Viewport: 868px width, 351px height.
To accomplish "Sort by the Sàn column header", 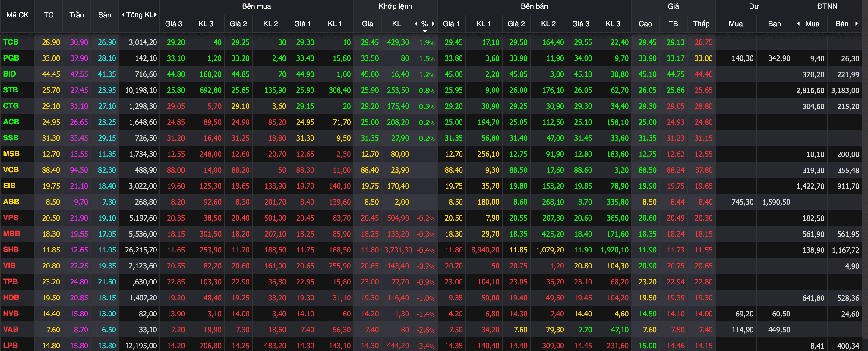I will point(104,15).
